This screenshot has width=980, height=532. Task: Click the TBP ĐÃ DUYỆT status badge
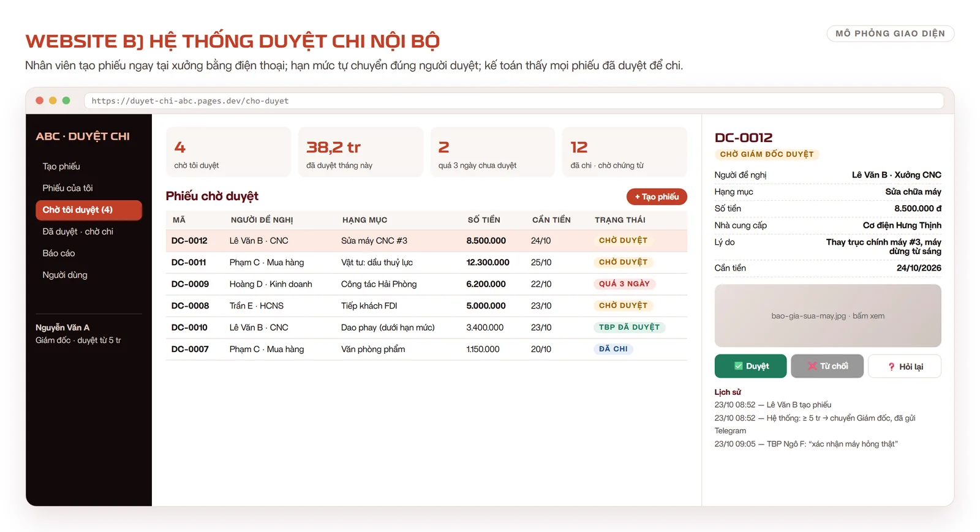click(x=629, y=328)
